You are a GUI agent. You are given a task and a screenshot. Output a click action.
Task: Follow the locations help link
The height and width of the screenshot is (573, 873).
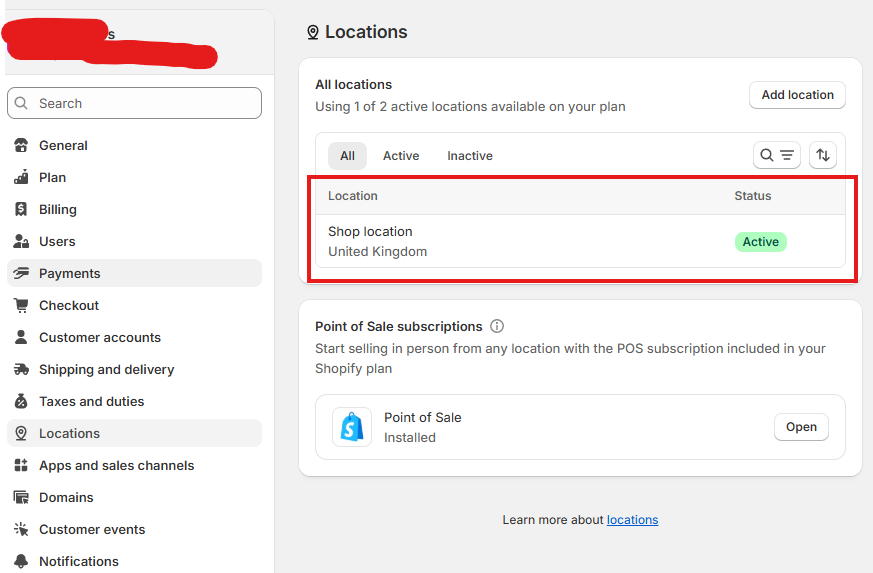632,520
